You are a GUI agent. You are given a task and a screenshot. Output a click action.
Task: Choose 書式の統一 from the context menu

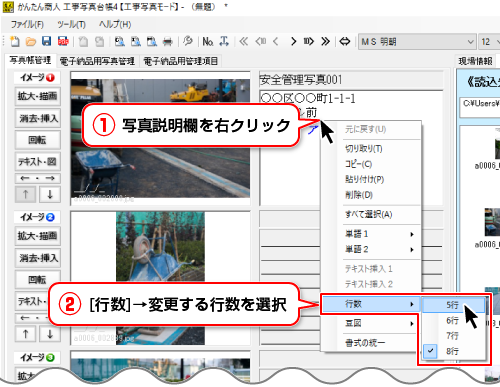(365, 343)
